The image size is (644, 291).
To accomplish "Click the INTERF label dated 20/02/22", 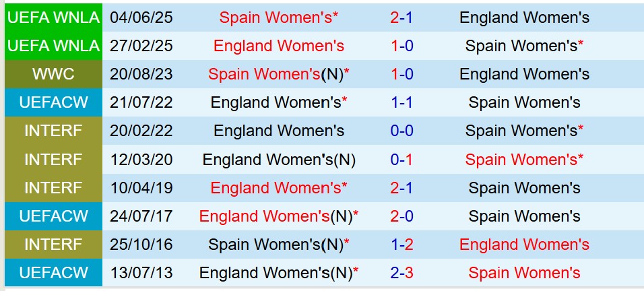I will tap(53, 131).
